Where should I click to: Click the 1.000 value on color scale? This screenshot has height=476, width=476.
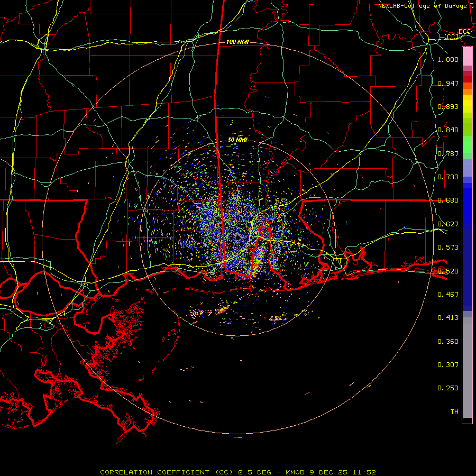(x=448, y=59)
